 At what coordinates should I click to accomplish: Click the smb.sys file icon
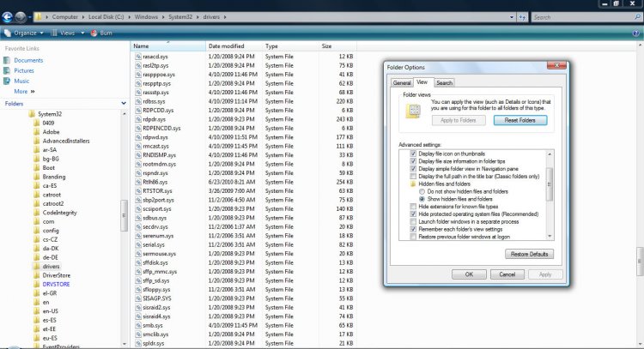pos(138,326)
